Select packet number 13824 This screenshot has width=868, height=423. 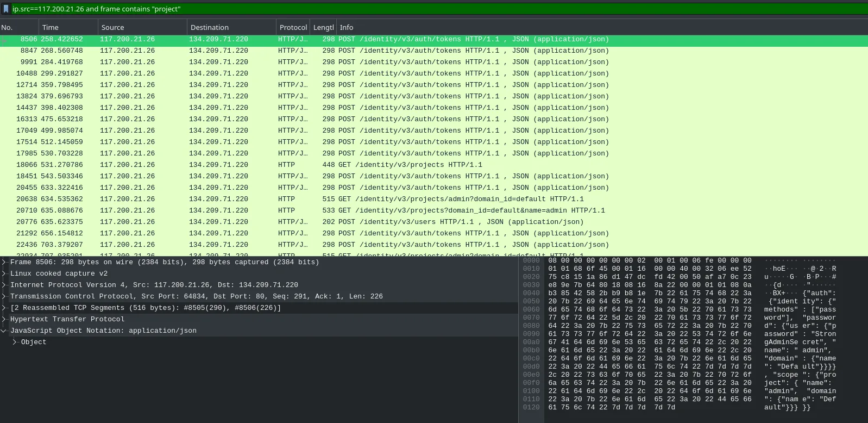(x=434, y=96)
